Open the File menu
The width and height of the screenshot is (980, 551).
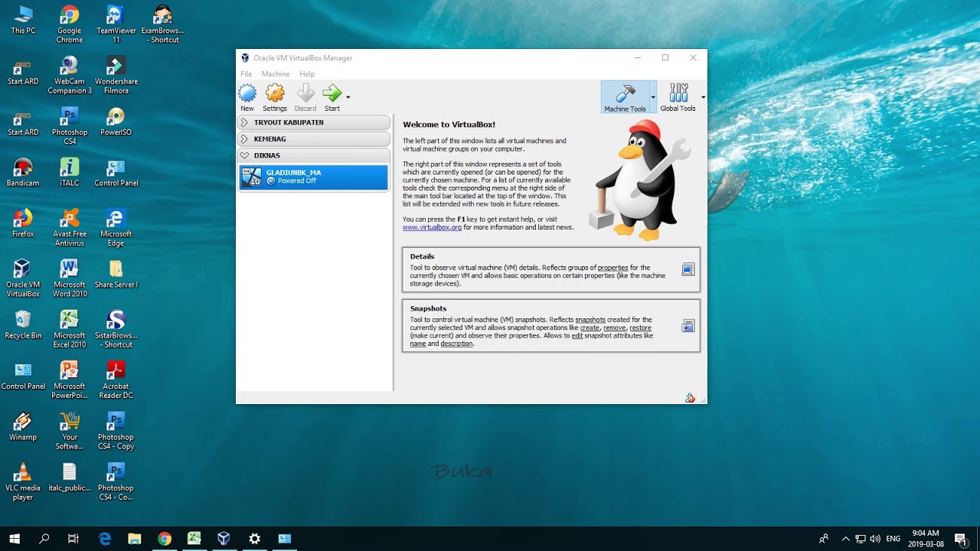(x=247, y=74)
